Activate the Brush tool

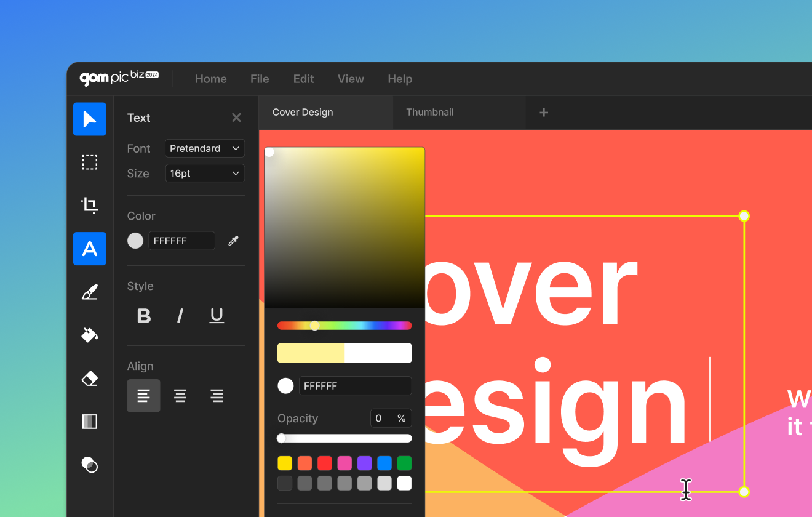(90, 292)
